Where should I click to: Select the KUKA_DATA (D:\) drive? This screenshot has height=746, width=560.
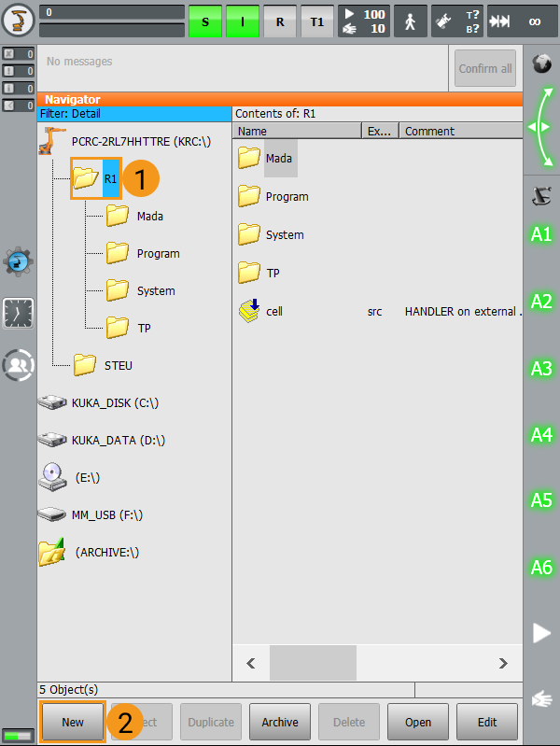(x=102, y=440)
